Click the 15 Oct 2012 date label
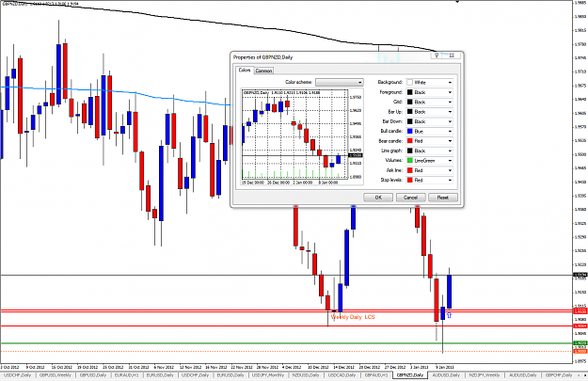Screen dimensions: 588x381 click(x=61, y=367)
